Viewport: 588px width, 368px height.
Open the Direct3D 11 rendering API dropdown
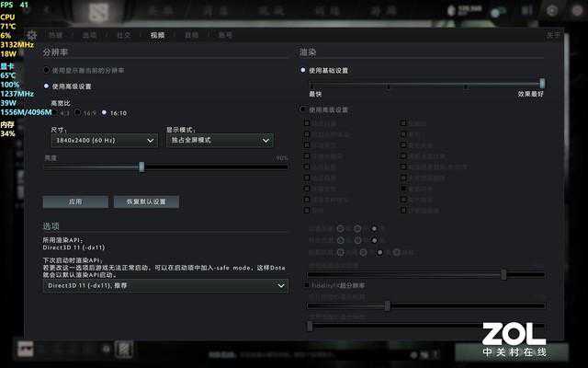165,285
